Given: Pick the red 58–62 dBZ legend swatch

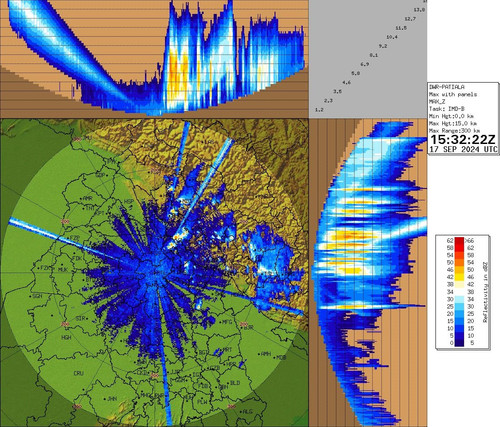Looking at the screenshot, I should pos(459,248).
